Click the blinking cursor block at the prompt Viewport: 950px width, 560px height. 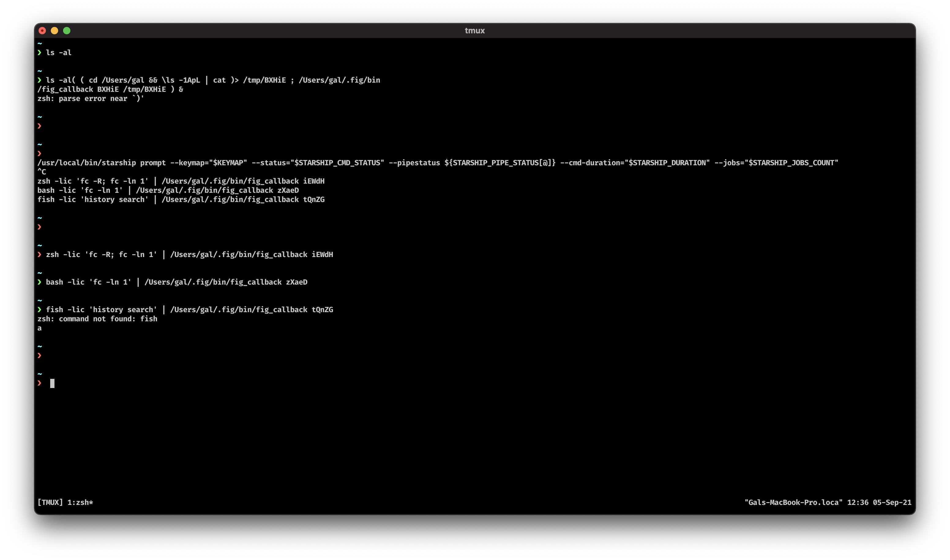pos(52,384)
